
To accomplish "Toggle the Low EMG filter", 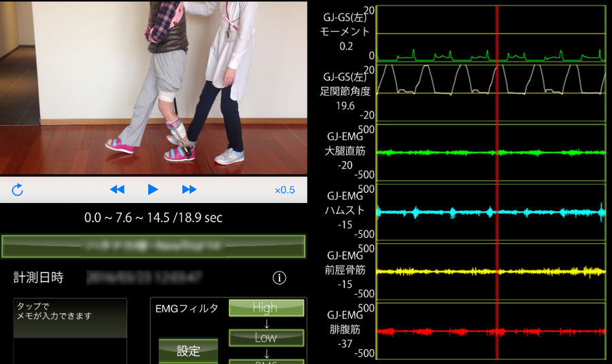I will click(265, 338).
